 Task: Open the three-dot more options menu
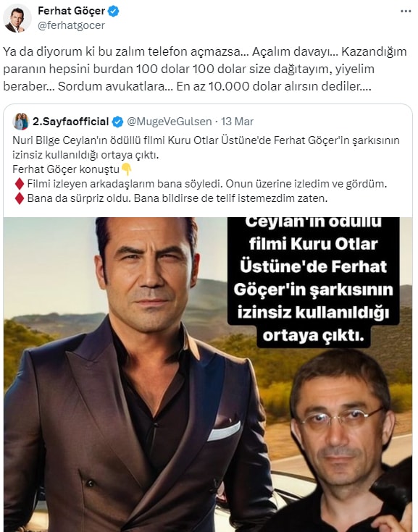[406, 11]
